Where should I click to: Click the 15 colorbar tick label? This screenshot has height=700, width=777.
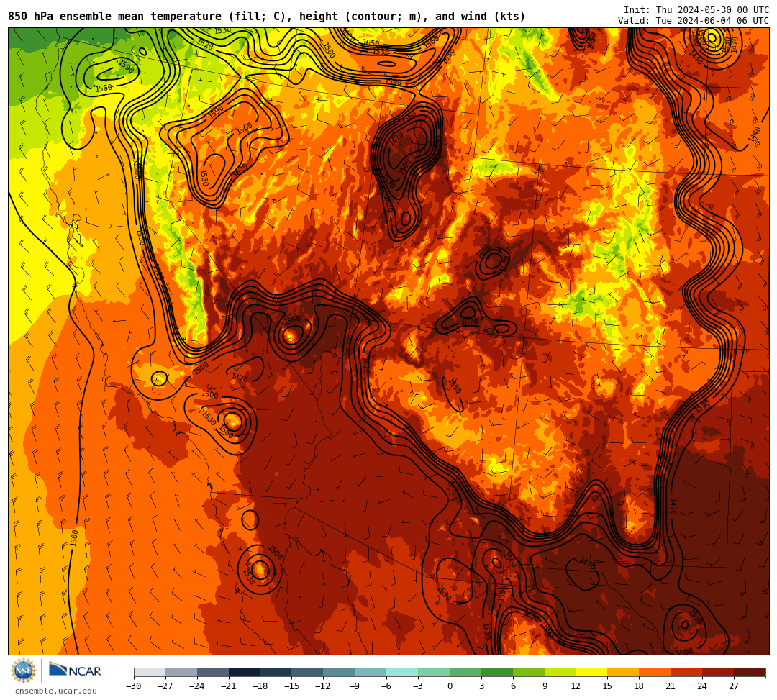pos(607,686)
